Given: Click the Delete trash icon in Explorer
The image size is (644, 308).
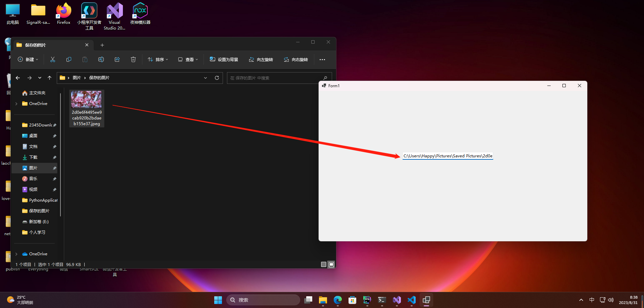Looking at the screenshot, I should coord(133,59).
